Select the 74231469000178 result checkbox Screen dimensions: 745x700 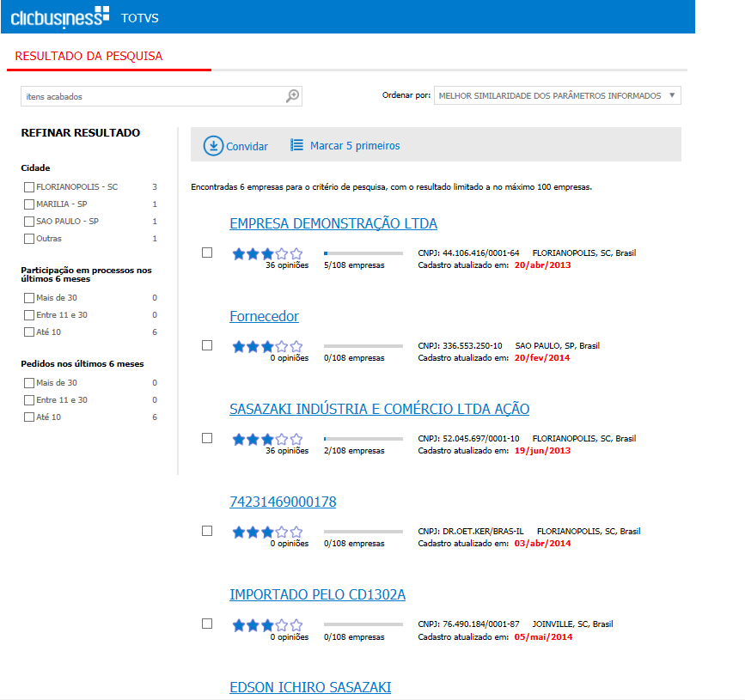pyautogui.click(x=207, y=531)
